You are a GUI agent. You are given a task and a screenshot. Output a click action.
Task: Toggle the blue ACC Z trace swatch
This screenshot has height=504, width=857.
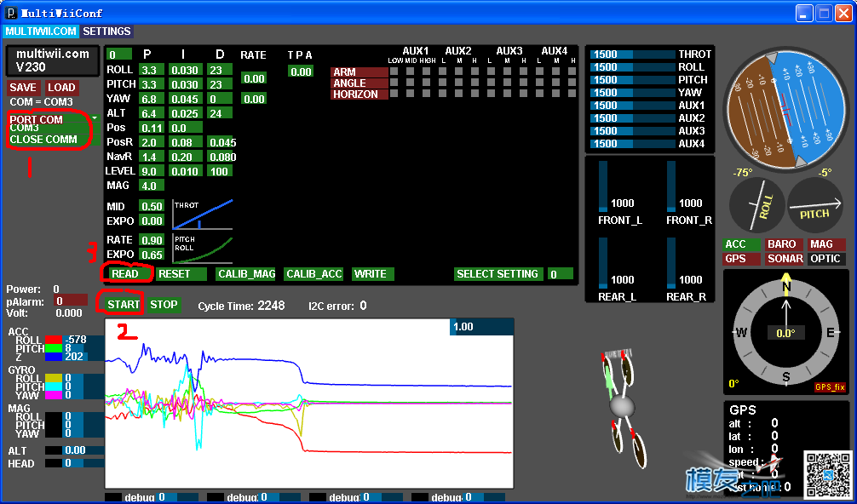click(x=54, y=357)
